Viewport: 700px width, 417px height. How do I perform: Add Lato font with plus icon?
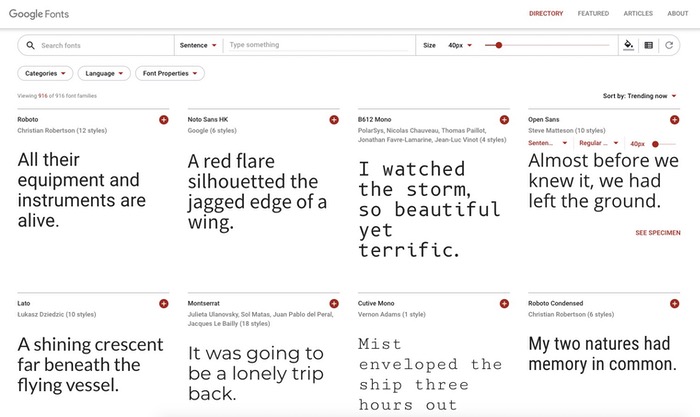coord(164,304)
